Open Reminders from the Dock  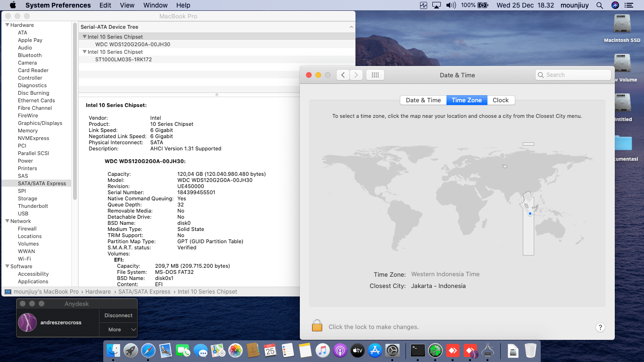pos(288,350)
